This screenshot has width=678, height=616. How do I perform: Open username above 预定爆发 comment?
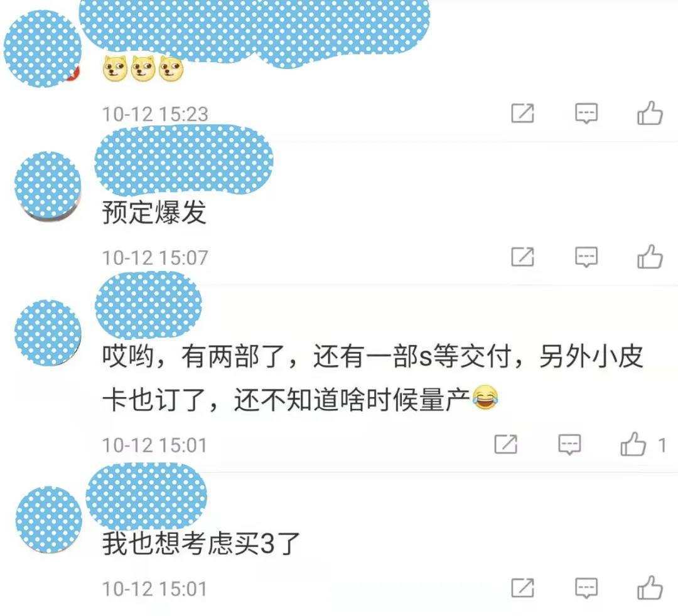click(184, 159)
